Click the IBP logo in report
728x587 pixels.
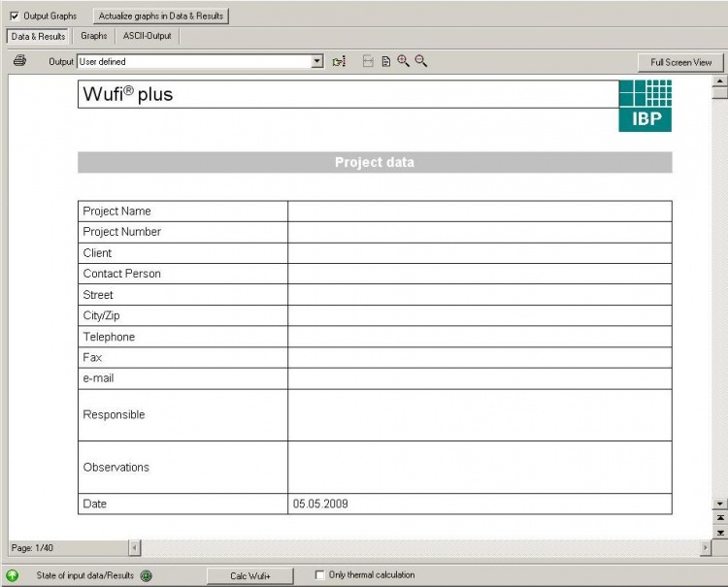[645, 106]
